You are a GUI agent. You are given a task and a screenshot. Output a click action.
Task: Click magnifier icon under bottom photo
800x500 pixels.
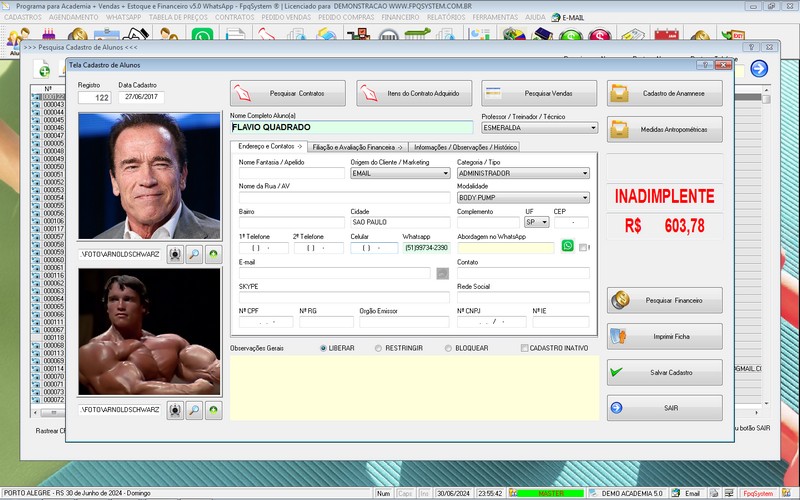tap(194, 409)
